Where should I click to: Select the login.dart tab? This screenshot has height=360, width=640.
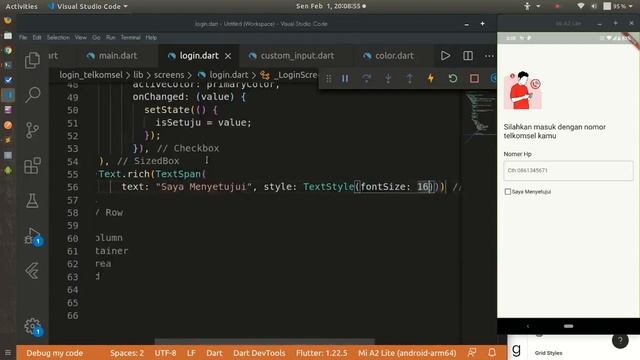click(199, 56)
